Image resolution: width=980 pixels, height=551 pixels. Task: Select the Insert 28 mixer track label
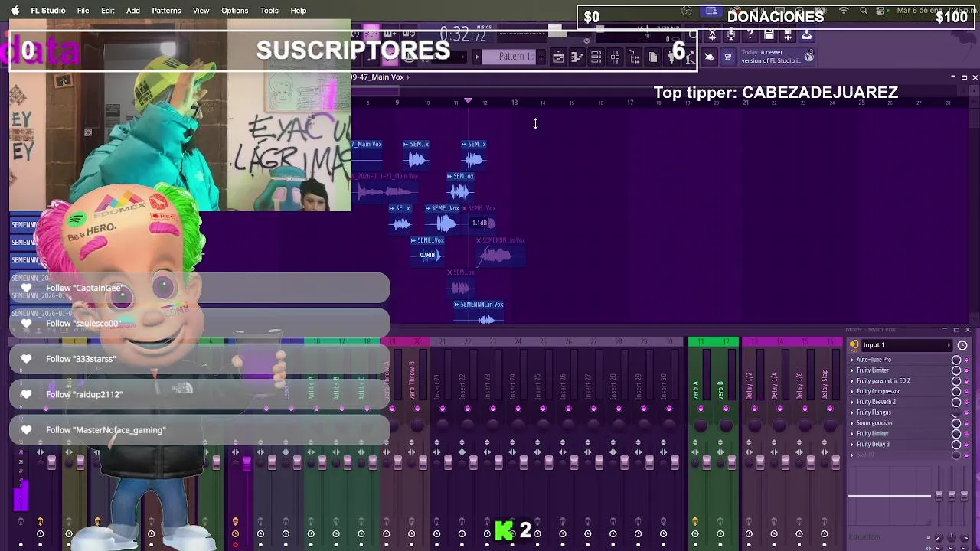pos(613,386)
